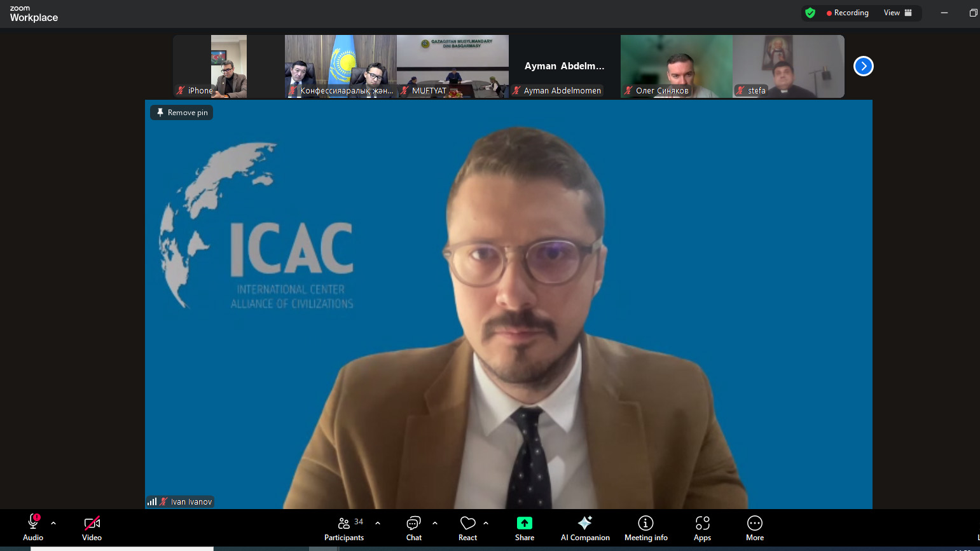Show next participants with right arrow

pyautogui.click(x=863, y=66)
